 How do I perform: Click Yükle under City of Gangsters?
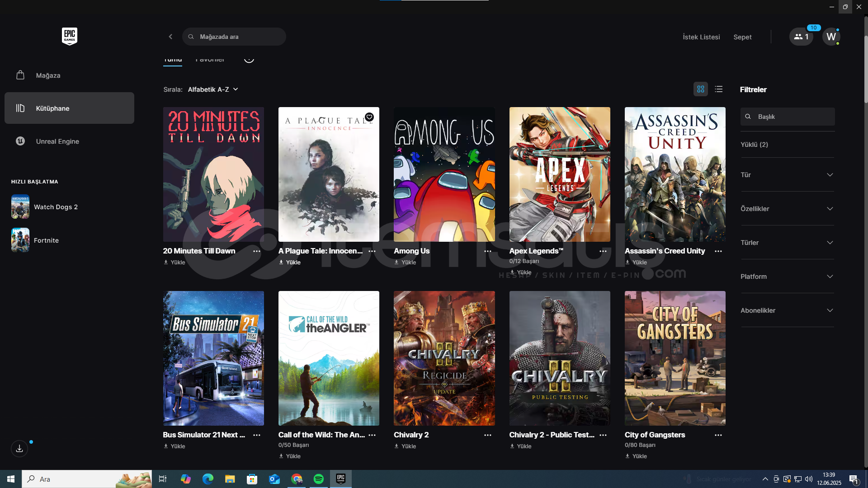[x=636, y=456]
